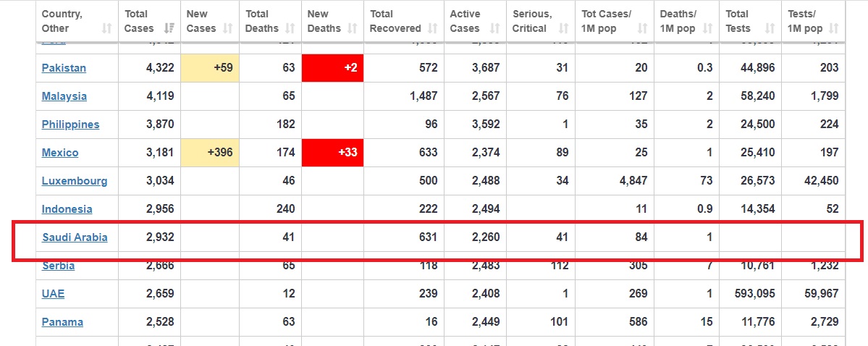Open the Mexico country link

click(x=60, y=153)
